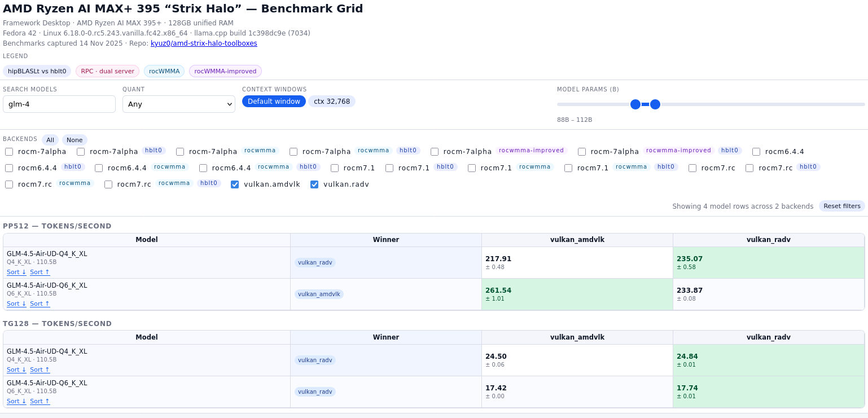The height and width of the screenshot is (418, 868).
Task: Switch context window to ctx 32,768
Action: (x=332, y=102)
